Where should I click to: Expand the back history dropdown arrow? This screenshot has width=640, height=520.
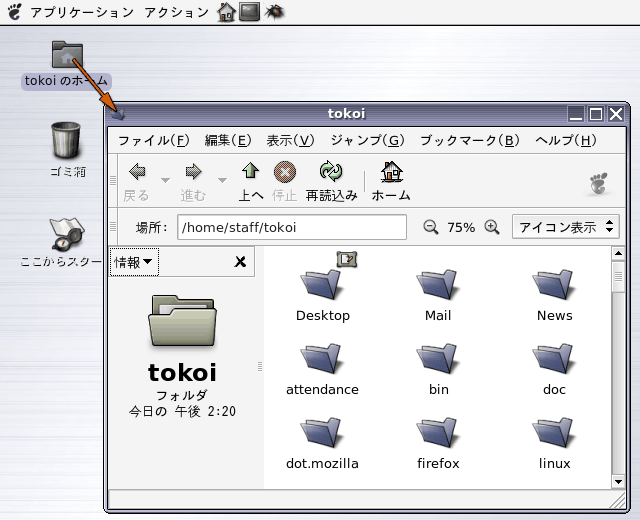point(165,180)
